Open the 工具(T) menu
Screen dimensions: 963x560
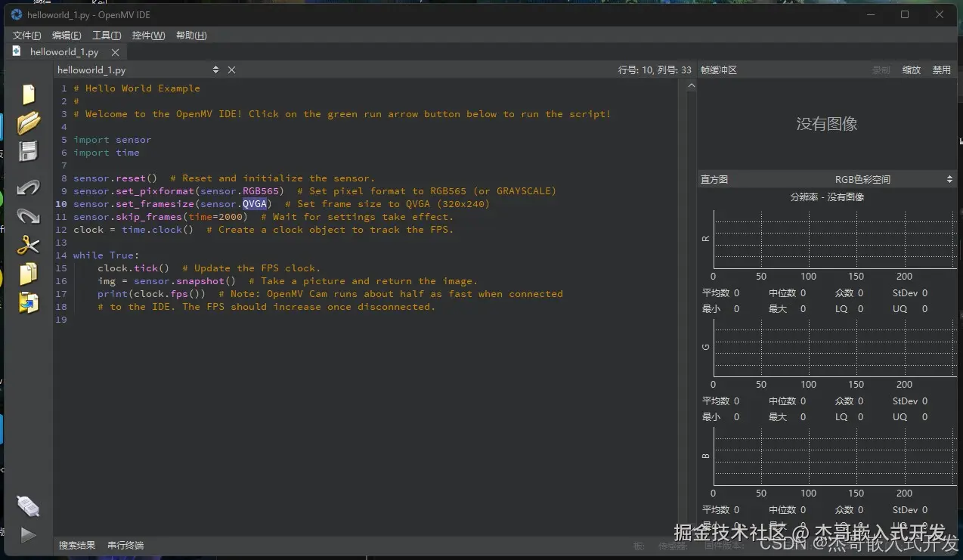tap(107, 36)
